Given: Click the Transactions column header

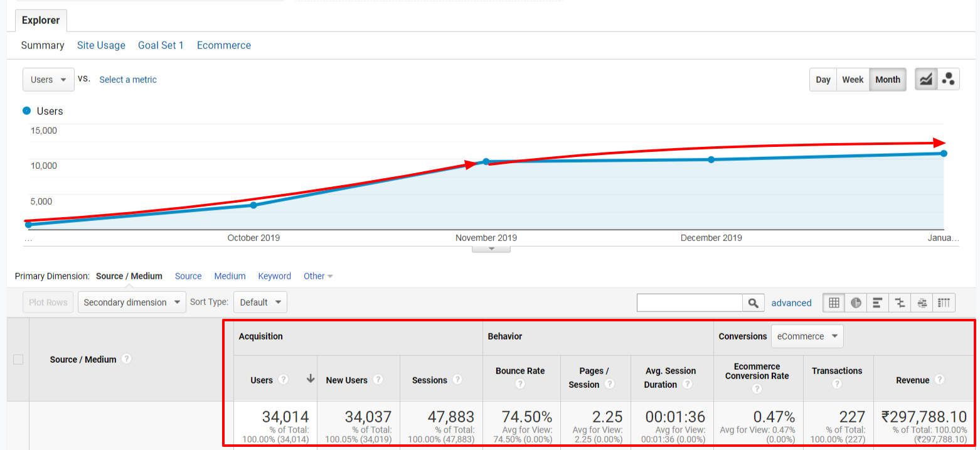Looking at the screenshot, I should 837,371.
